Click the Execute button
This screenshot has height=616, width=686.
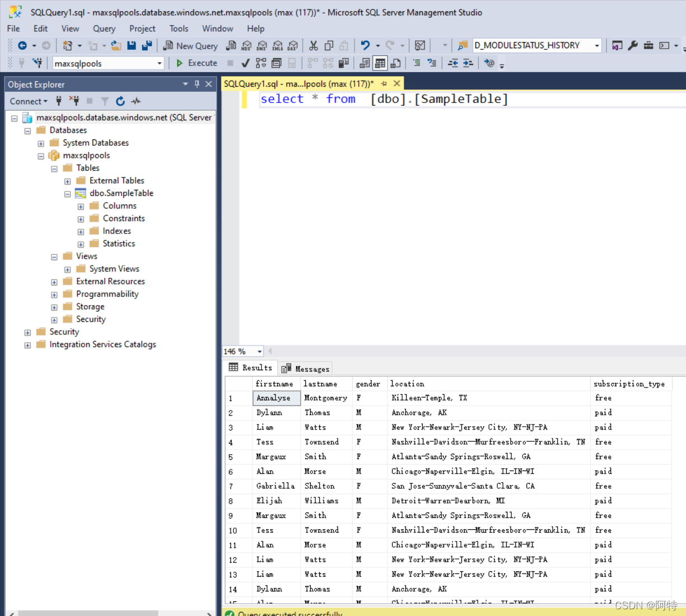[197, 63]
